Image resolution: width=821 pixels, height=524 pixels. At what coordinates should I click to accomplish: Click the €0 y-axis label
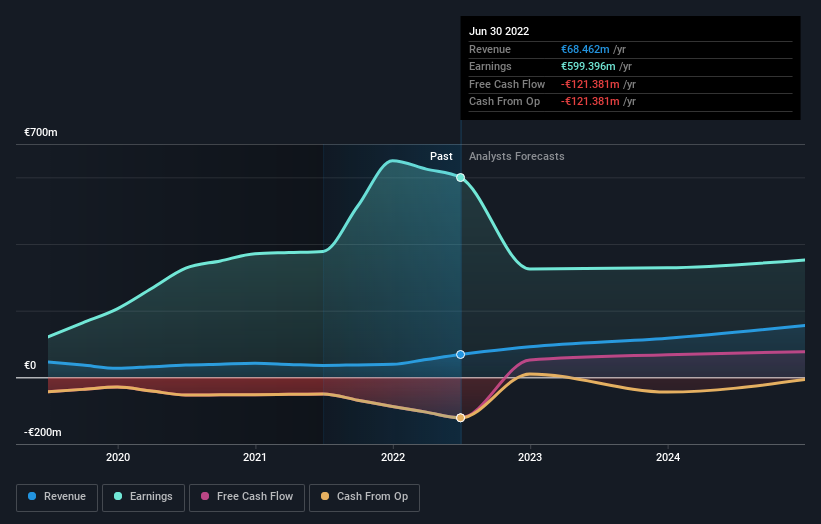tap(30, 365)
